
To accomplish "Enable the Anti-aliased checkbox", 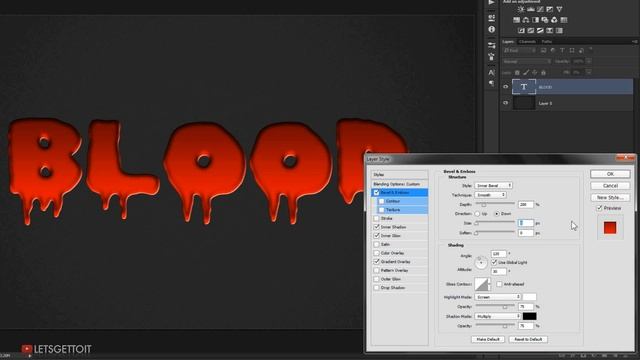I will [x=499, y=284].
